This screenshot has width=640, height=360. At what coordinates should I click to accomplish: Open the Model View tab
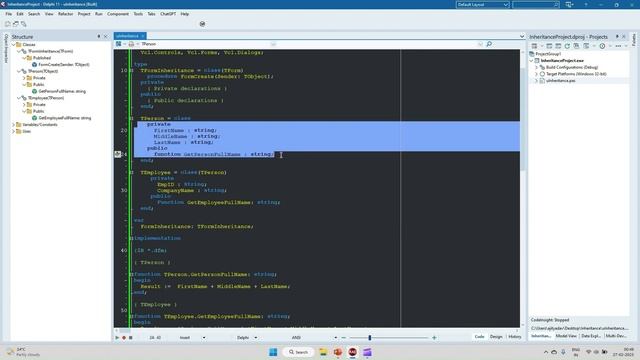566,336
